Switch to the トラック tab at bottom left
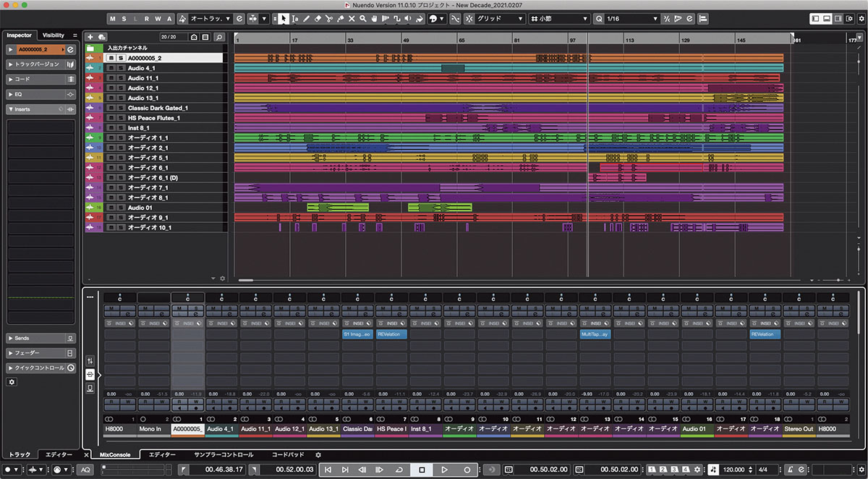 (x=20, y=455)
